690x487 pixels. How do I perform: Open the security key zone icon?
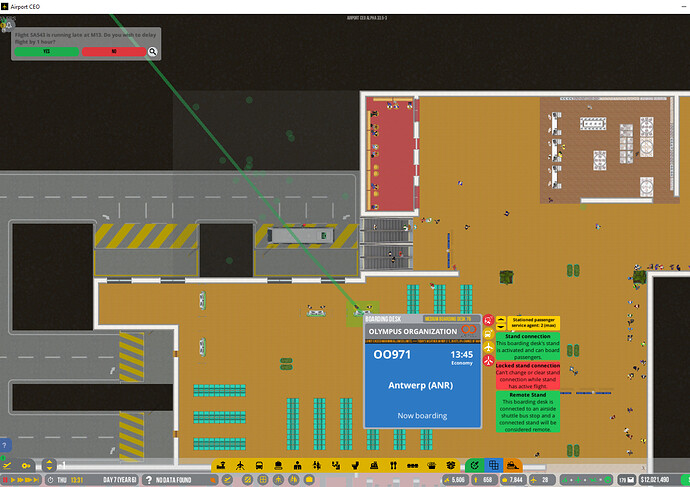[26, 465]
